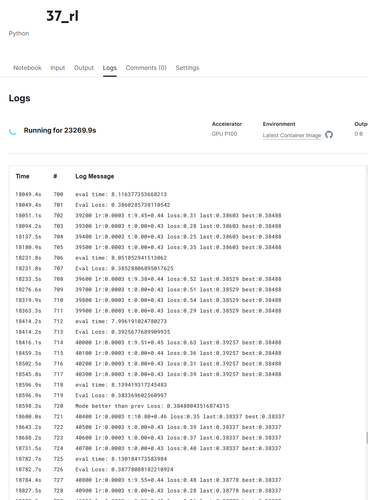Screen dimensions: 368x500
Task: Switch to the Notebook tab
Action: coord(27,68)
